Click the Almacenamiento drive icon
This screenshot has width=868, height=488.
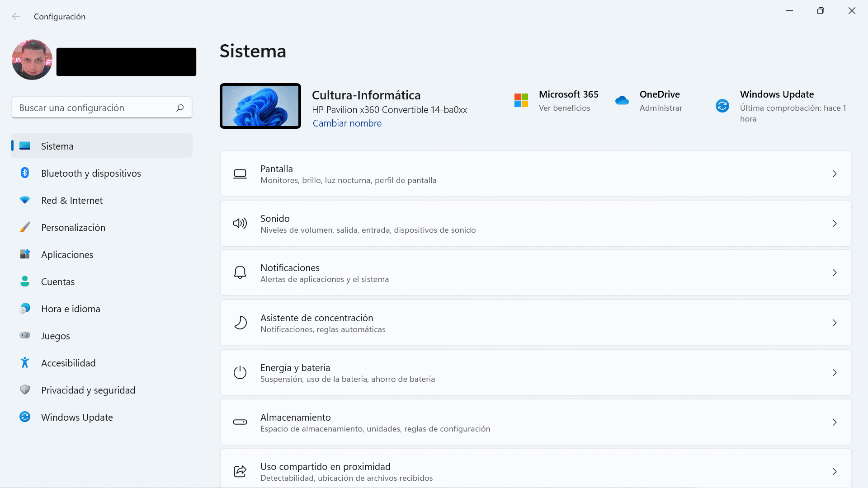tap(240, 422)
